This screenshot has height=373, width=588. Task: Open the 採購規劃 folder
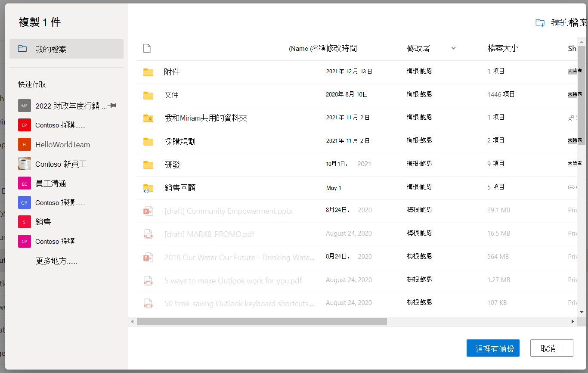180,141
